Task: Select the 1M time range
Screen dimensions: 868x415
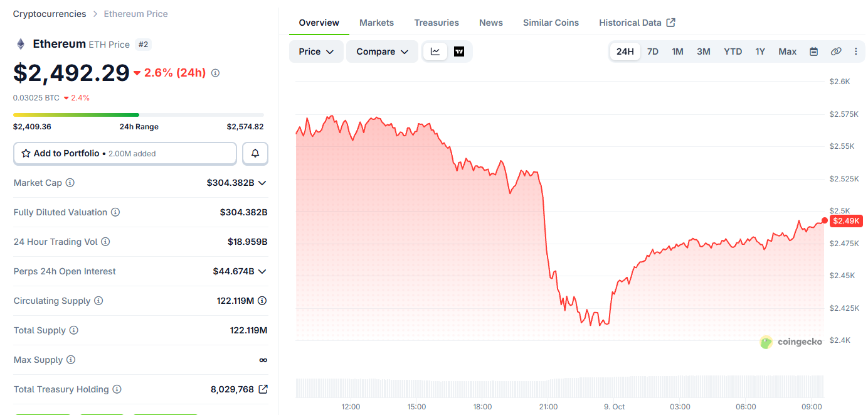Action: click(x=677, y=51)
